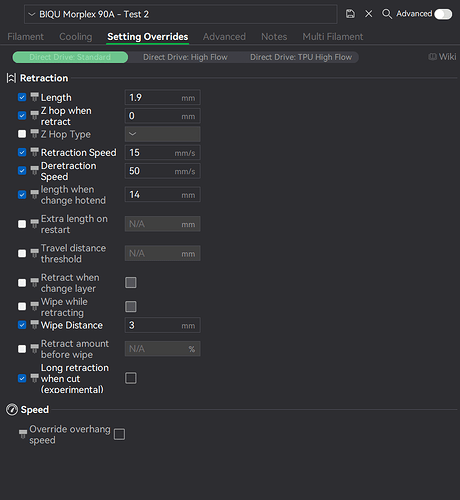
Task: Tick Long retraction when cut value checkbox
Action: [131, 378]
